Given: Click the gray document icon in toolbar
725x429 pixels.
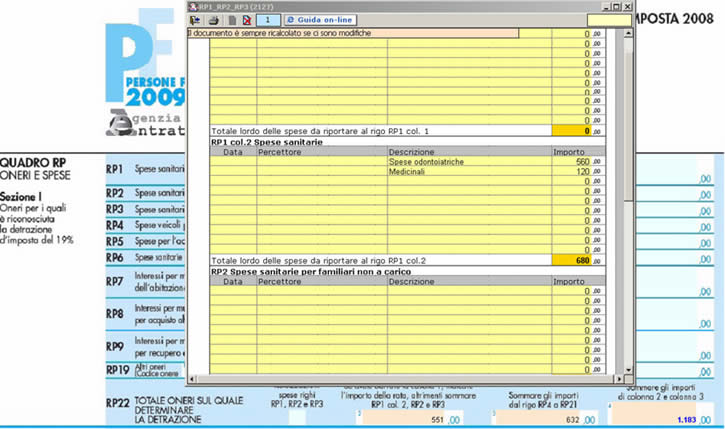Looking at the screenshot, I should [x=232, y=19].
